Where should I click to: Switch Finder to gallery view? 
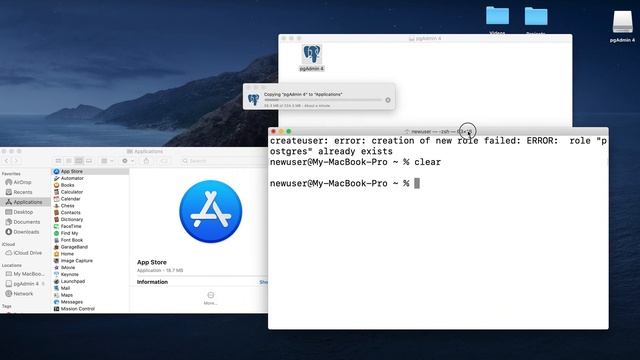point(89,161)
